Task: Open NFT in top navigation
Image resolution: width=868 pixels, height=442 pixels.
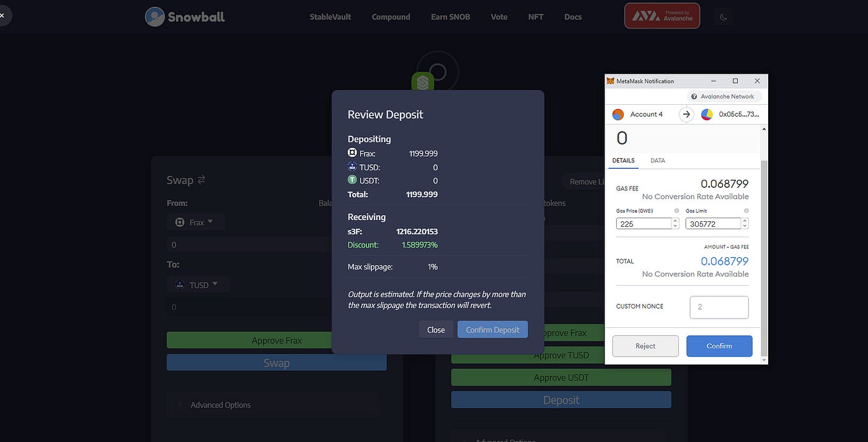Action: pyautogui.click(x=536, y=17)
